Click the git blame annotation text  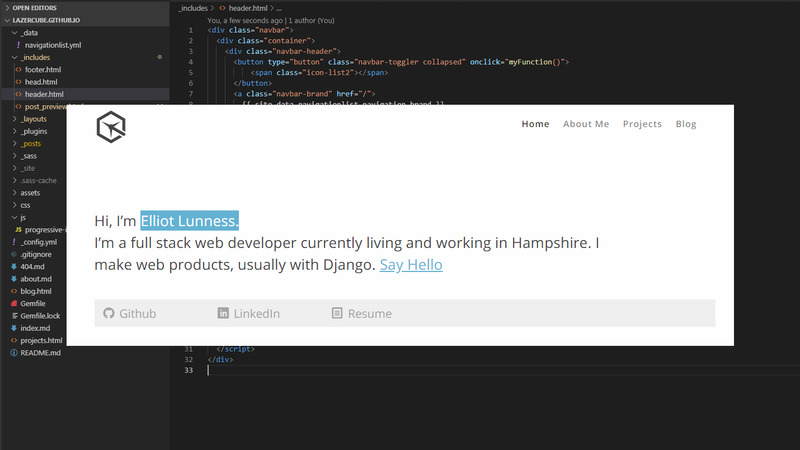(270, 20)
